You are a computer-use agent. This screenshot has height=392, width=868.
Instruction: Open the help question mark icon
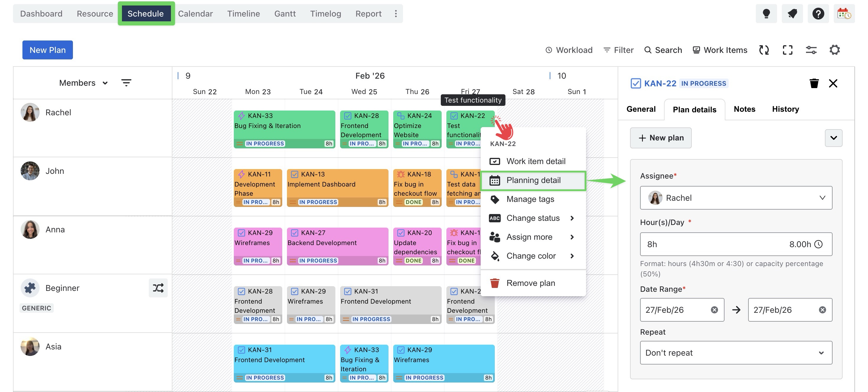pos(818,14)
